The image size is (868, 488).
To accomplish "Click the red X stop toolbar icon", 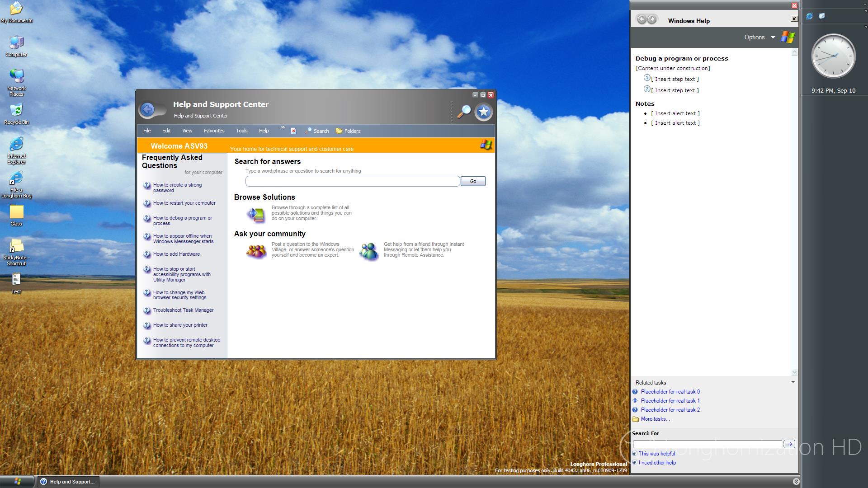I will click(293, 131).
